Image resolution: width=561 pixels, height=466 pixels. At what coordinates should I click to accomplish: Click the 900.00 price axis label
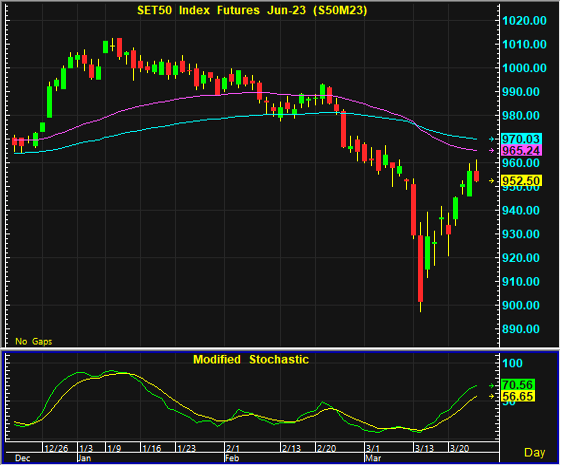click(521, 305)
